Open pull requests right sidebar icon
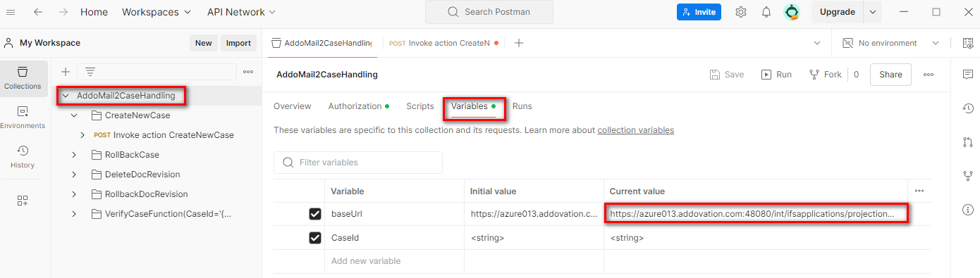980x278 pixels. [x=967, y=142]
